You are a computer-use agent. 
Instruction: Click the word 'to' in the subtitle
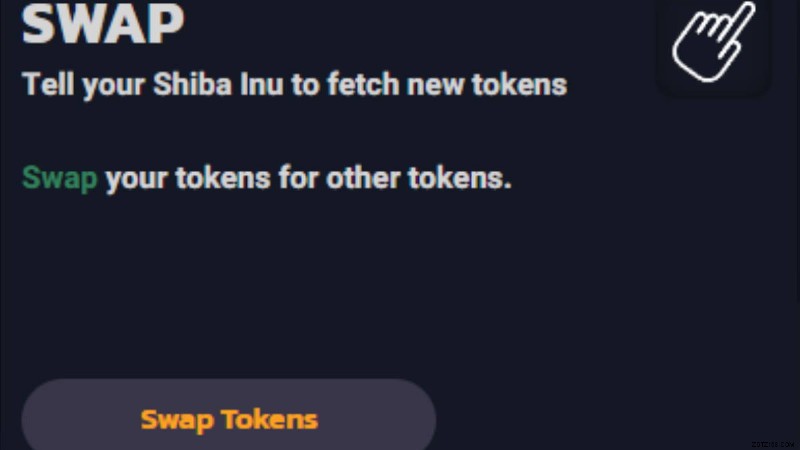pos(303,84)
